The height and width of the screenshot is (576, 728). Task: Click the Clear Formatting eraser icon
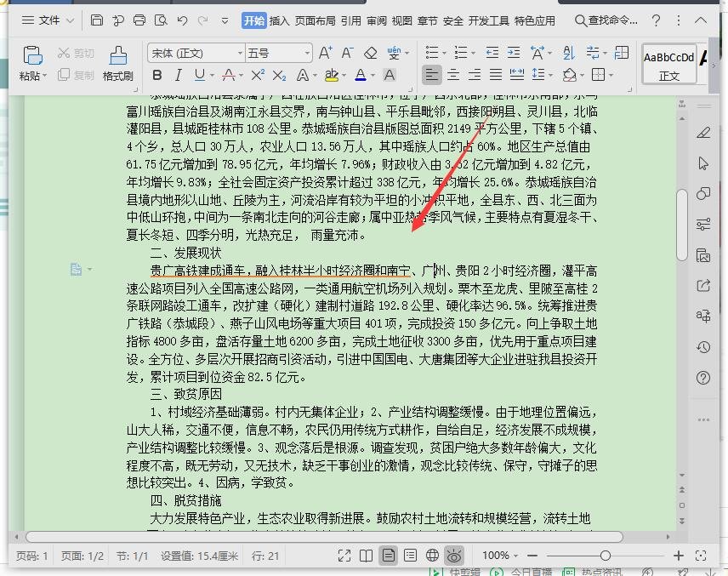pos(369,51)
